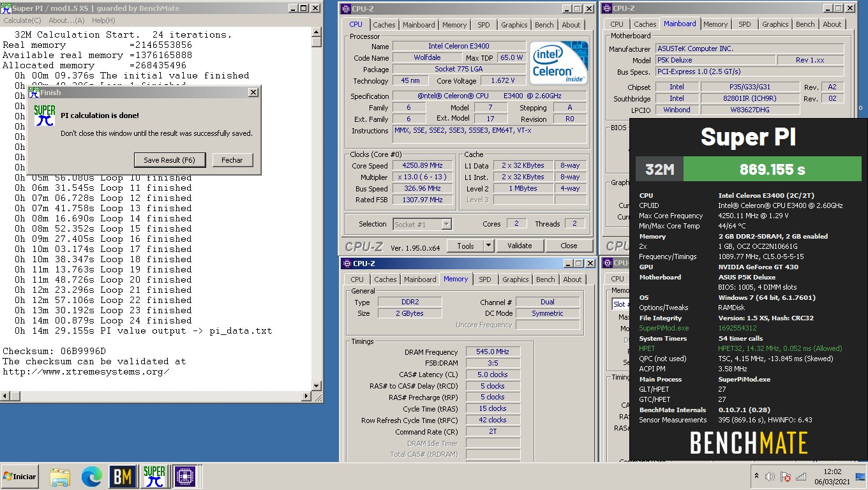
Task: Click the CPU-Z title icon in CPU window
Action: tap(346, 8)
